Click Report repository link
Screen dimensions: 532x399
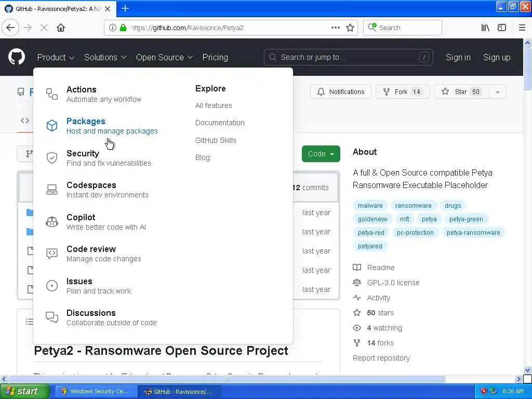(x=381, y=358)
